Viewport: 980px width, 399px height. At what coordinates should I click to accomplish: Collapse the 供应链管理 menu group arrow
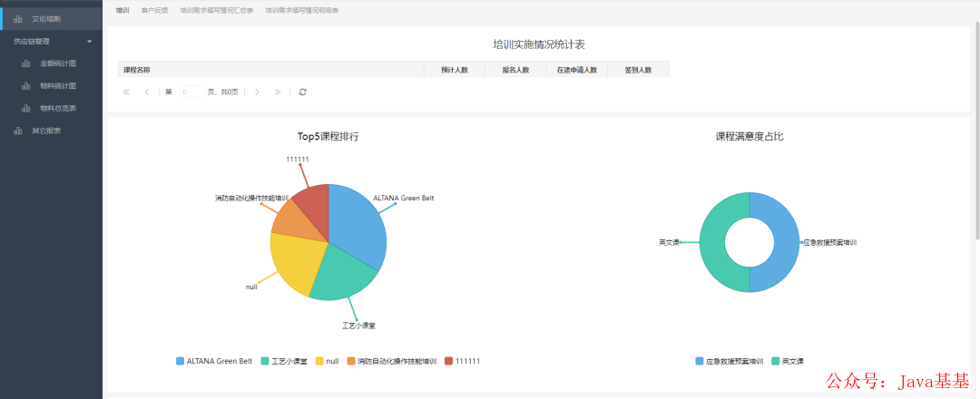point(89,41)
